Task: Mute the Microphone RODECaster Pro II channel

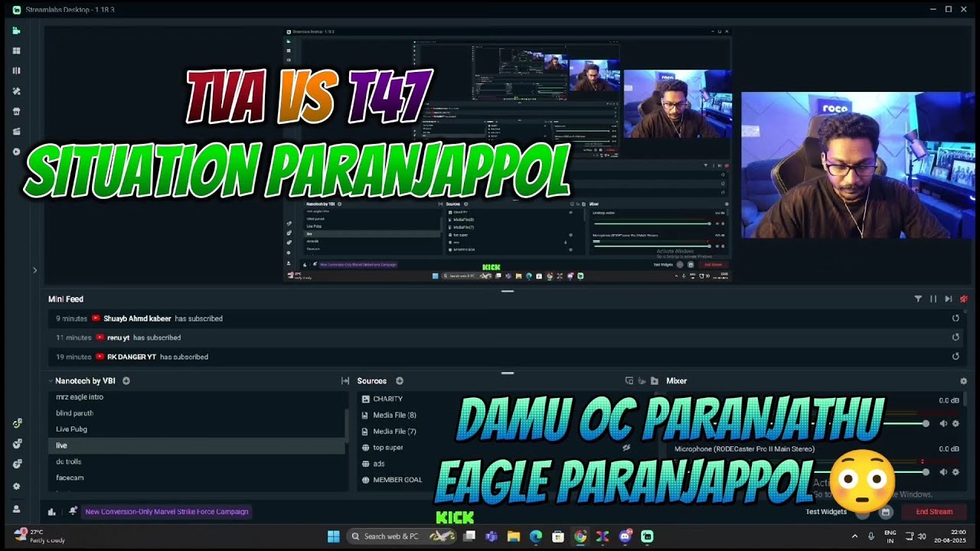Action: [943, 472]
